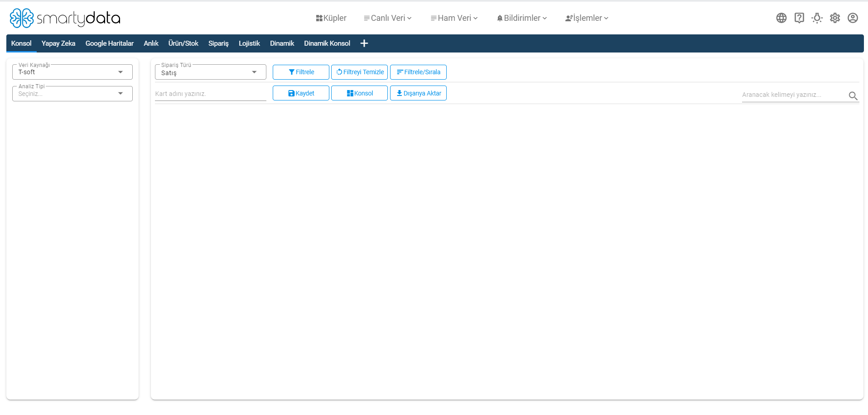Focus the Aranacak kelimeyi yazınız search field
Screen dimensions: 868x415
(794, 95)
